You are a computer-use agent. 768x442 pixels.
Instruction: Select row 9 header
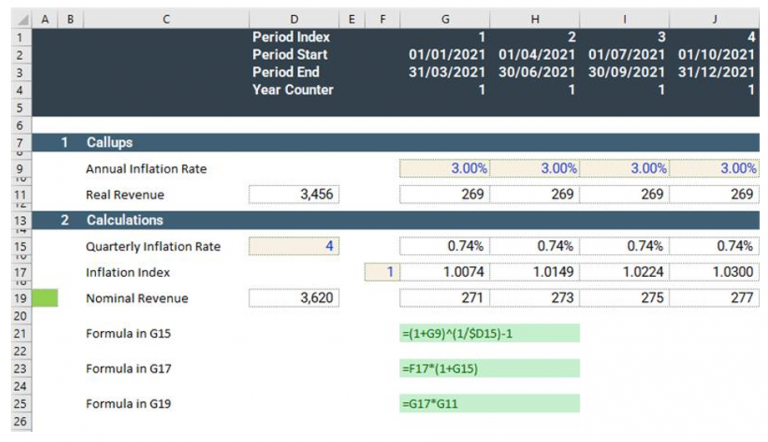click(20, 169)
